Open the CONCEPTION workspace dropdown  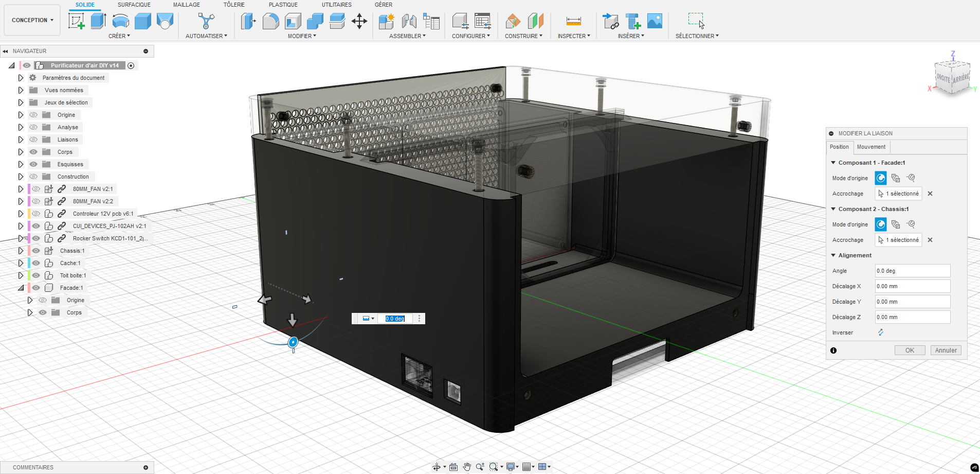click(x=32, y=20)
